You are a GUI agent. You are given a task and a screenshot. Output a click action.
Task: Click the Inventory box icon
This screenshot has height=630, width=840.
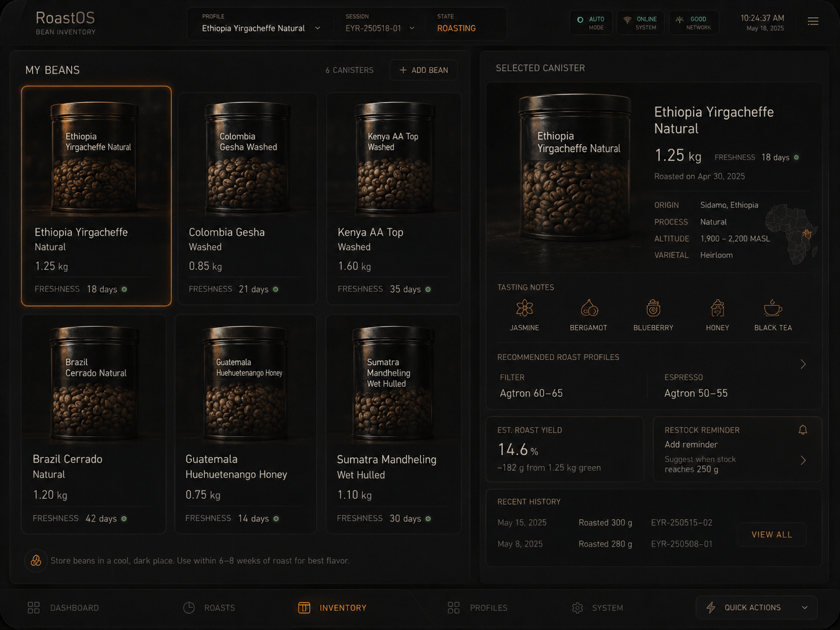pos(304,607)
